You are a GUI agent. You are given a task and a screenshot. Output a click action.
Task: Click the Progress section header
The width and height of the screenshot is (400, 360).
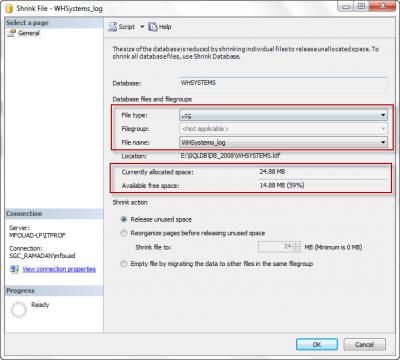point(54,291)
